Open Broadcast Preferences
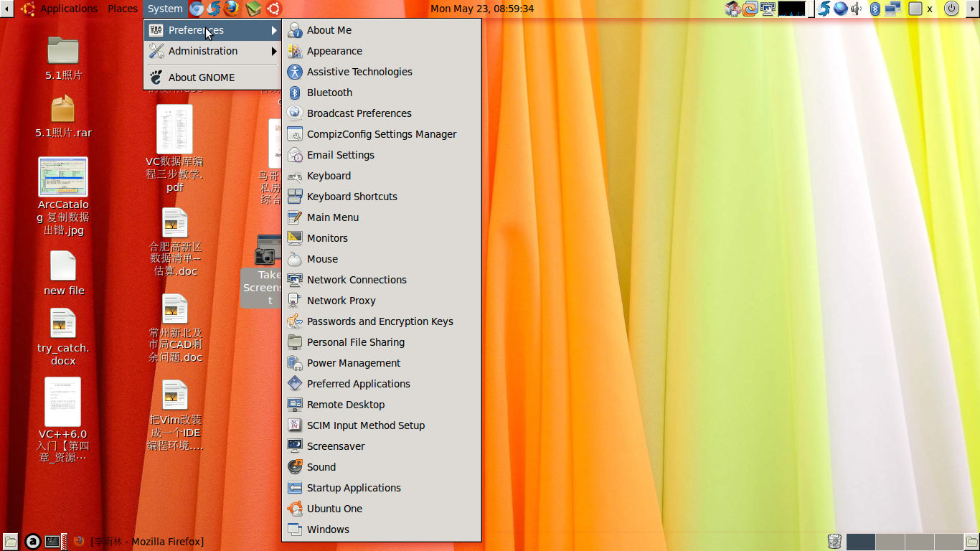Screen dimensions: 980x551 381,113
